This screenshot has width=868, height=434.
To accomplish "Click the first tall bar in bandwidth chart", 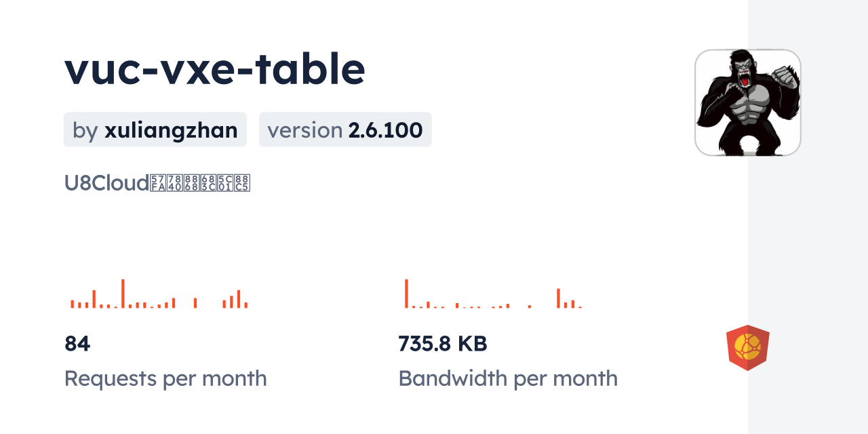I will coord(406,293).
